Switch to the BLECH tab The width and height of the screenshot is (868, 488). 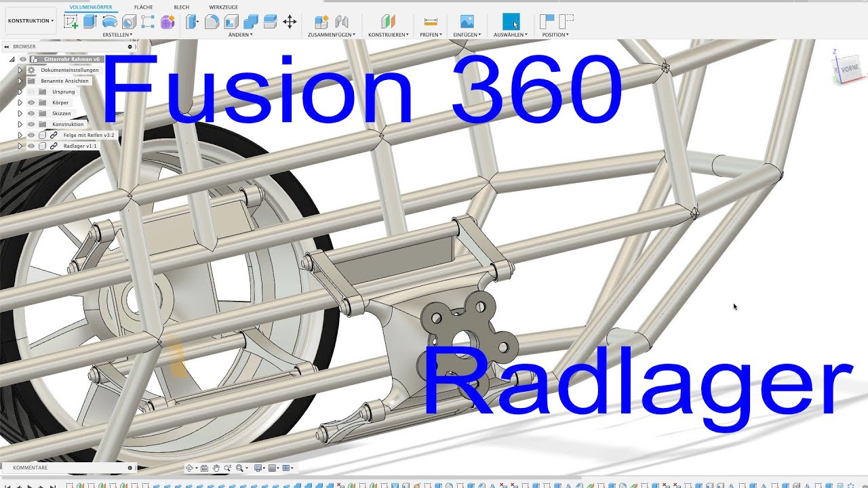click(x=181, y=7)
